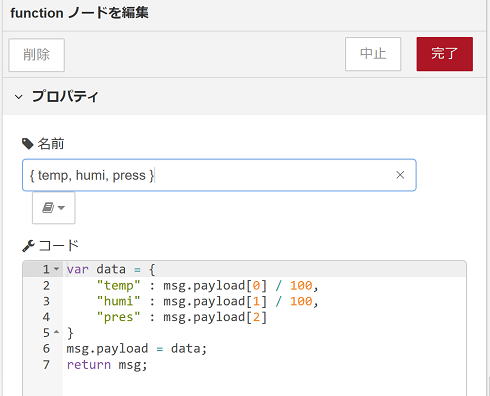
Task: Click fold marker on line 5
Action: tap(57, 332)
